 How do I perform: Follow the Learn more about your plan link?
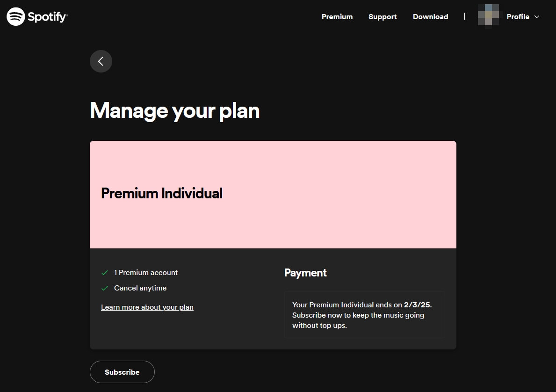[x=147, y=307]
